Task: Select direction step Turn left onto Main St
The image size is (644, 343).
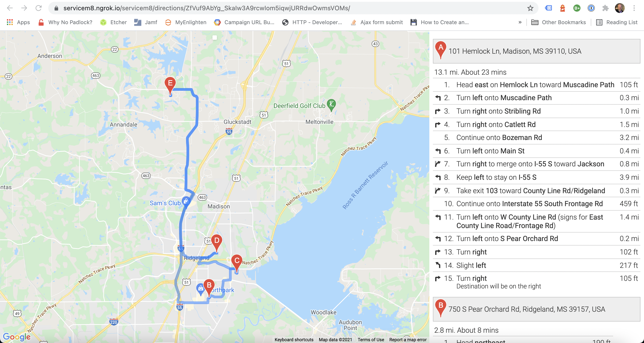Action: 536,151
